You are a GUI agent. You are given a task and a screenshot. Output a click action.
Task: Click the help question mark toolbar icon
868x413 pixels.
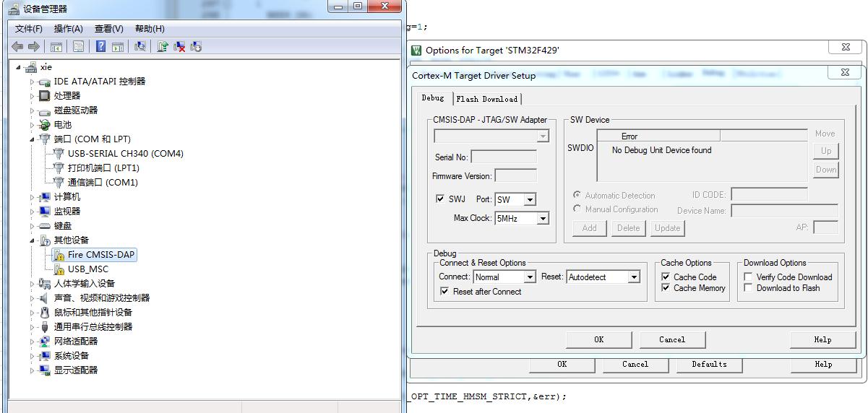point(100,46)
